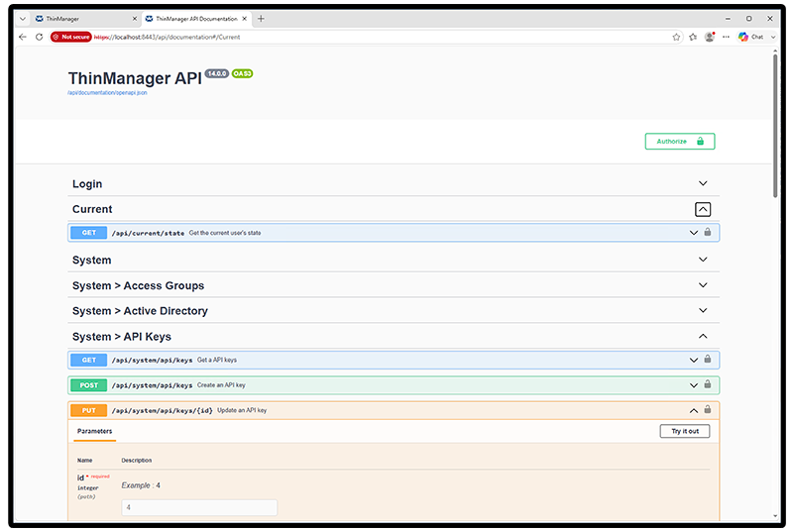Click lock icon on the PUT keys/{id} row

click(x=708, y=410)
